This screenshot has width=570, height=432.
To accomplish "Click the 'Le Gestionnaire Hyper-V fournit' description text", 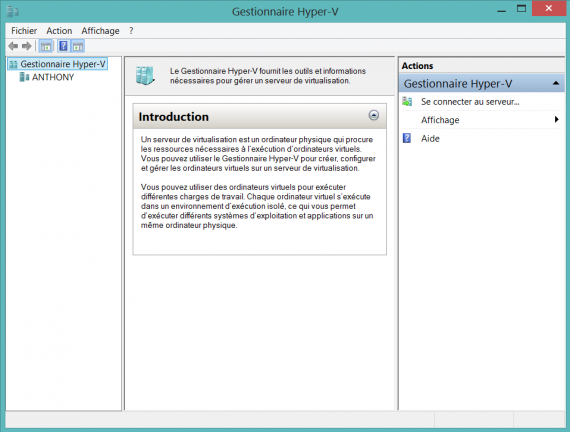I will [268, 76].
